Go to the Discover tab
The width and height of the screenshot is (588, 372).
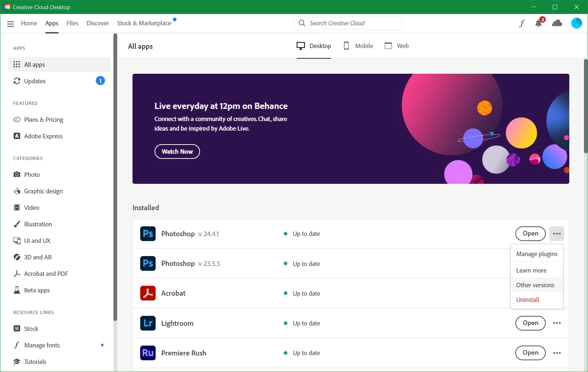pyautogui.click(x=98, y=23)
